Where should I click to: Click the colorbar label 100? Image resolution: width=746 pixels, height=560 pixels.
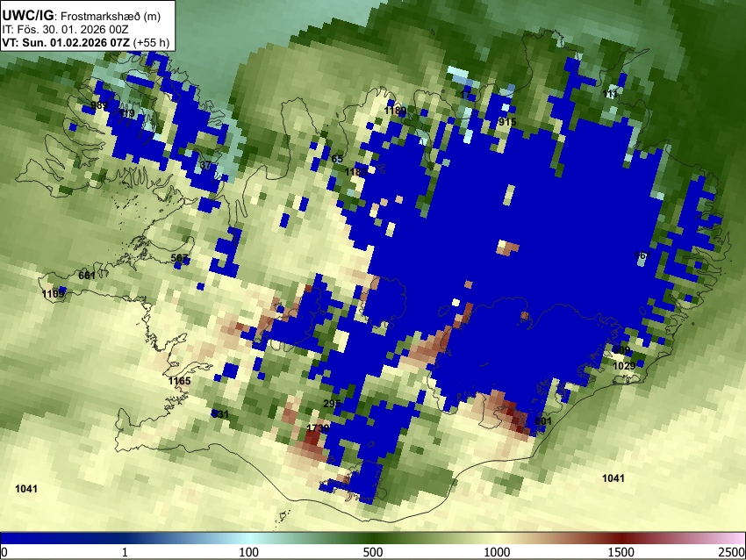coord(249,552)
